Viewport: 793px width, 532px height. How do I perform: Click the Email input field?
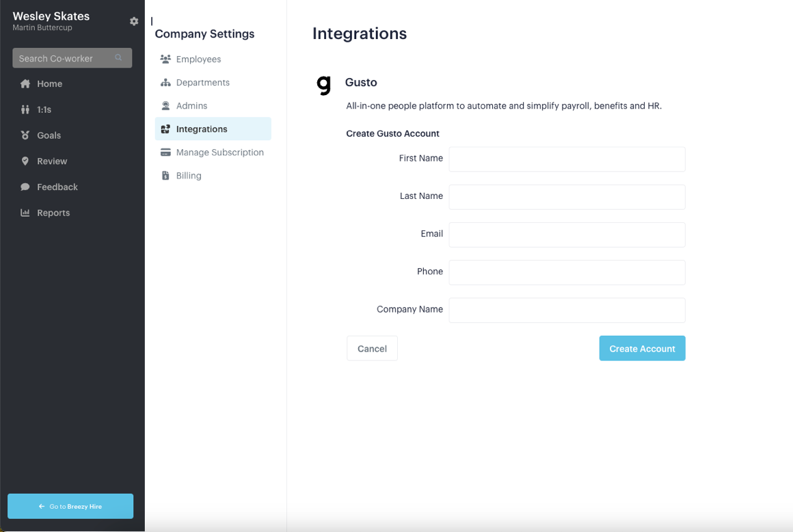[567, 235]
